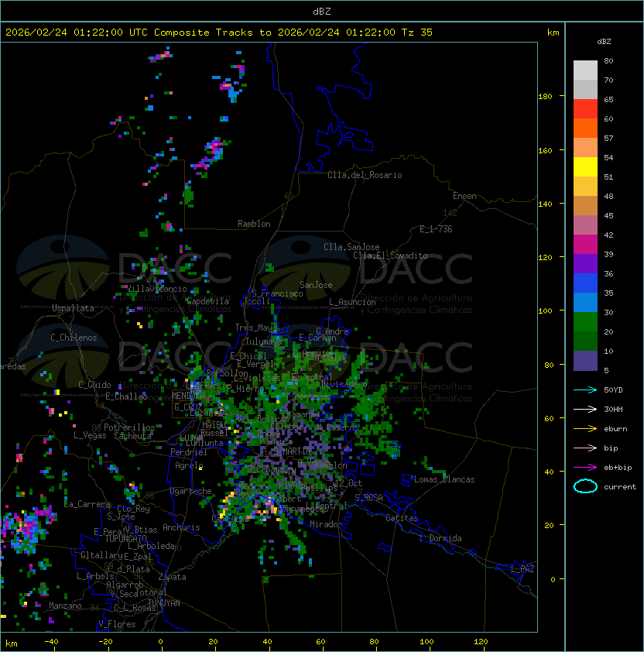Choose the green 20-30 dBZ swatch
The image size is (644, 652).
(x=585, y=322)
